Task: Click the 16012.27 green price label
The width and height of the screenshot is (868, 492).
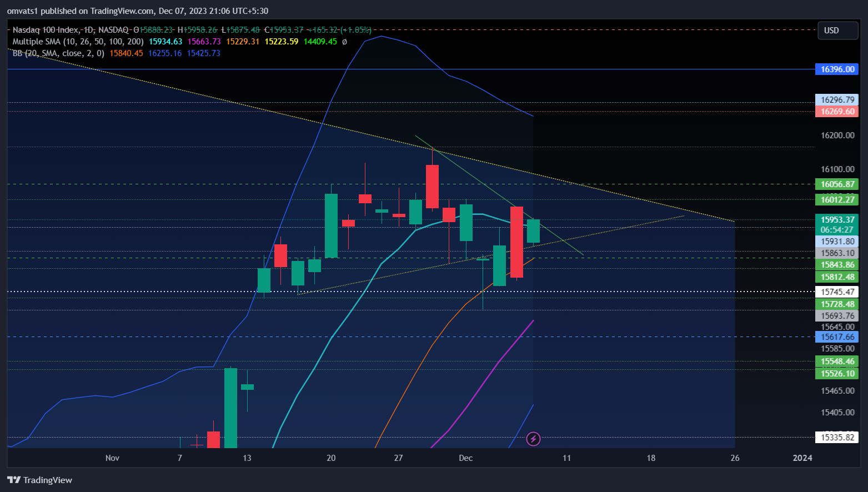Action: tap(837, 200)
